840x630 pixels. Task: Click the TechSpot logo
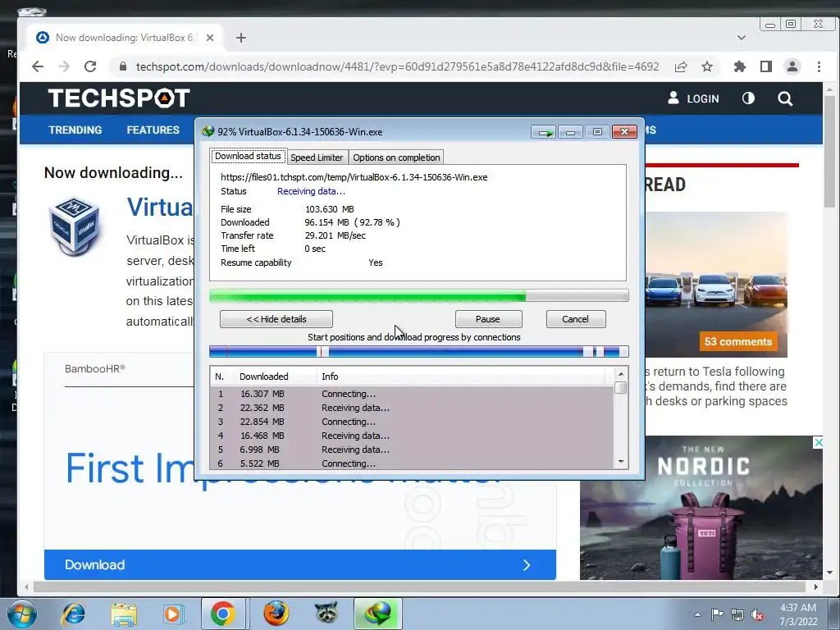click(119, 98)
